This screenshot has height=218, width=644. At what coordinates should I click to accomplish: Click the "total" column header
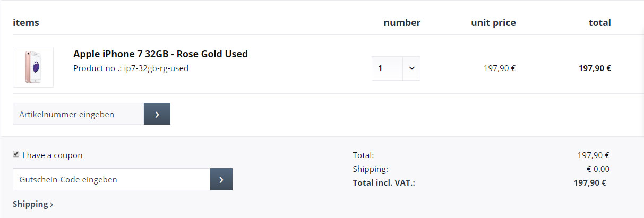(x=599, y=23)
